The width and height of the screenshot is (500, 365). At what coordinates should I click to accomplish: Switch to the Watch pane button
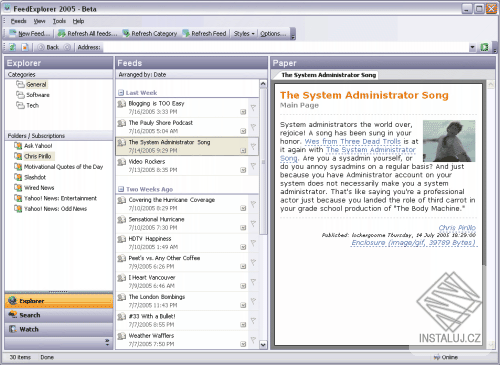click(59, 329)
